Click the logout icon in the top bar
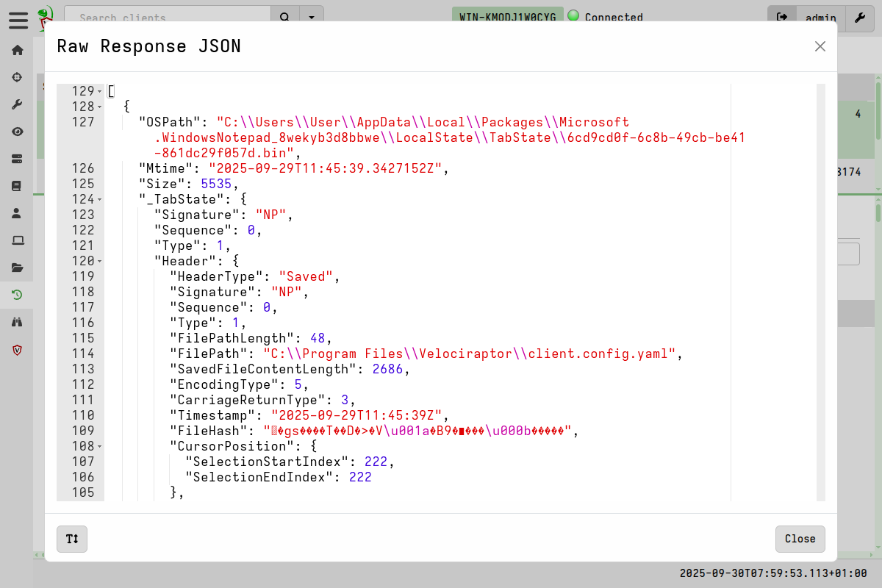The image size is (882, 588). pos(781,16)
